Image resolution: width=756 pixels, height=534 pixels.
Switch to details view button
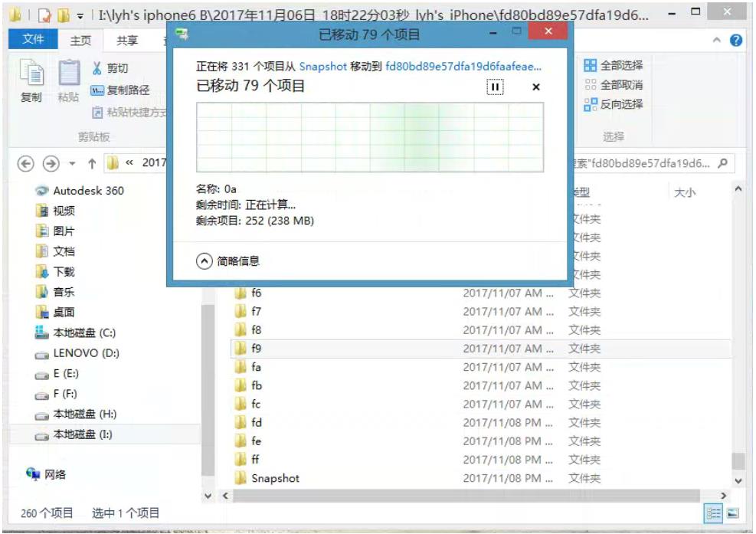coord(714,513)
